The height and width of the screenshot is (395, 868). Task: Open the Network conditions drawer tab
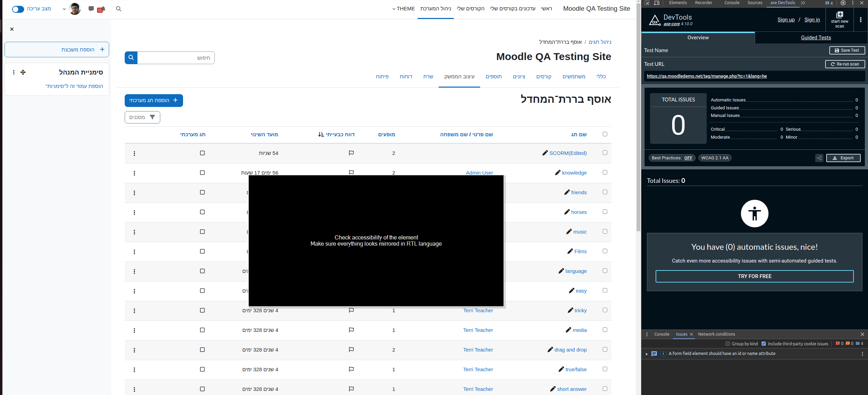click(x=716, y=334)
